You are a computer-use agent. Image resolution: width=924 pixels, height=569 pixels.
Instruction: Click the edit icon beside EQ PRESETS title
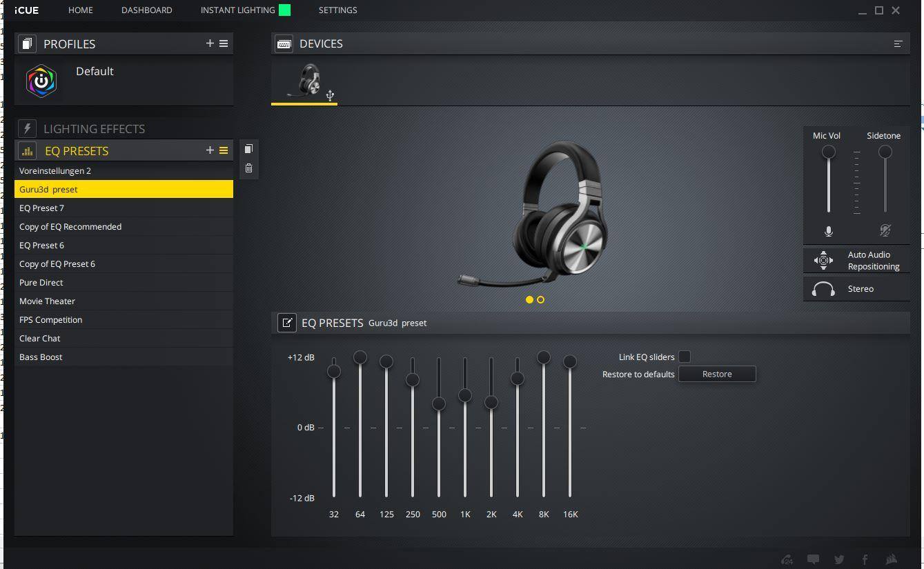tap(287, 323)
